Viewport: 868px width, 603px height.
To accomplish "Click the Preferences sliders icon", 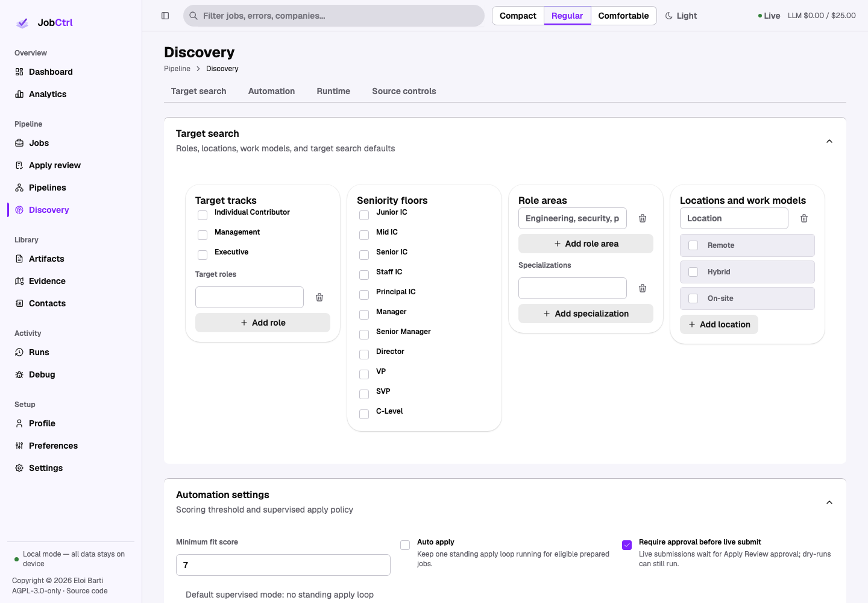I will pos(19,446).
